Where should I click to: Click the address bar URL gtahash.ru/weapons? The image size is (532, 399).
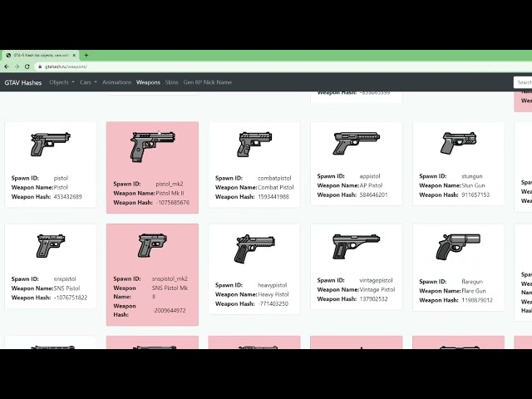click(x=66, y=66)
